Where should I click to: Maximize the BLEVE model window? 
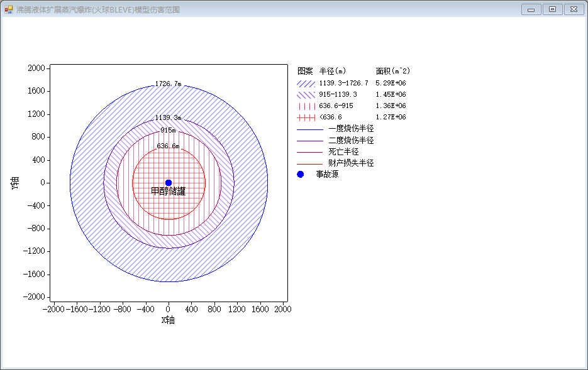point(552,9)
